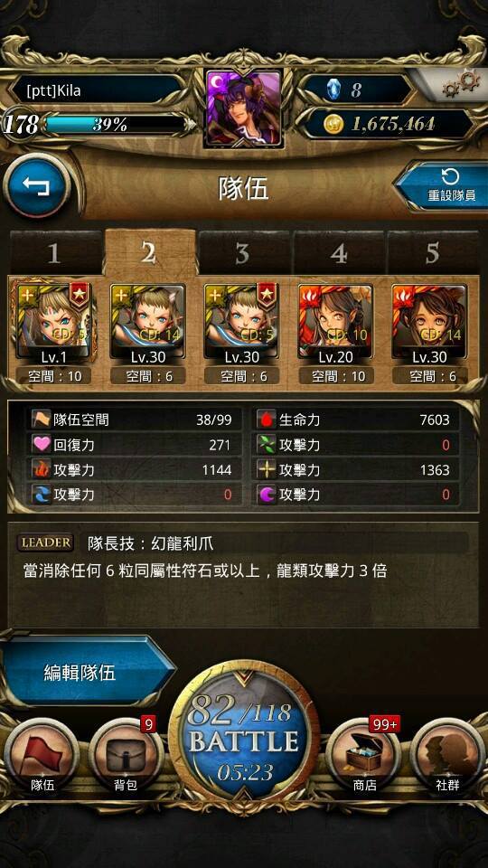
Task: Tap the blue back arrow button
Action: coord(36,186)
